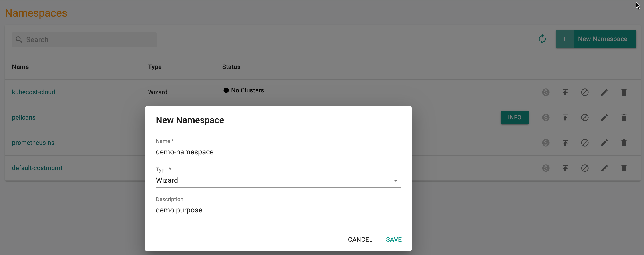Click upload icon for default-costmgmt row
The image size is (644, 255).
pos(565,168)
